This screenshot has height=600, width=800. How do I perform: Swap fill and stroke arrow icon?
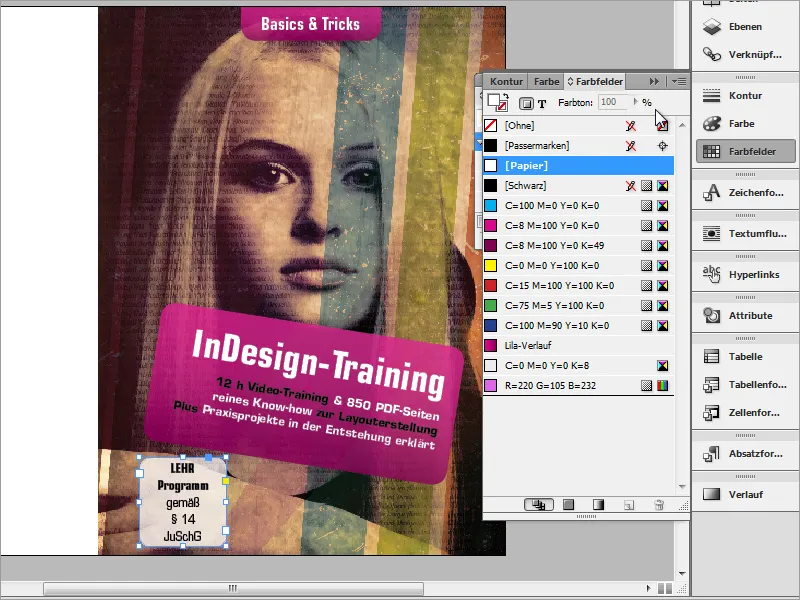pos(506,96)
